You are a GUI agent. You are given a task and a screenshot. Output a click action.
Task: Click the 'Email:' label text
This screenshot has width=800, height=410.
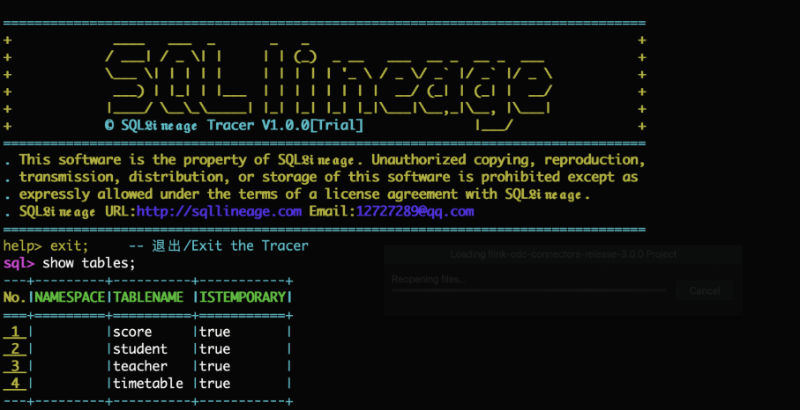pos(332,211)
